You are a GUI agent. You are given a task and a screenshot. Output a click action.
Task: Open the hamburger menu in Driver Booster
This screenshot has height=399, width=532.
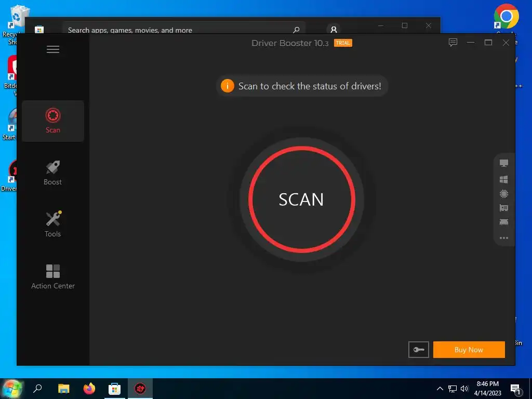pyautogui.click(x=53, y=49)
